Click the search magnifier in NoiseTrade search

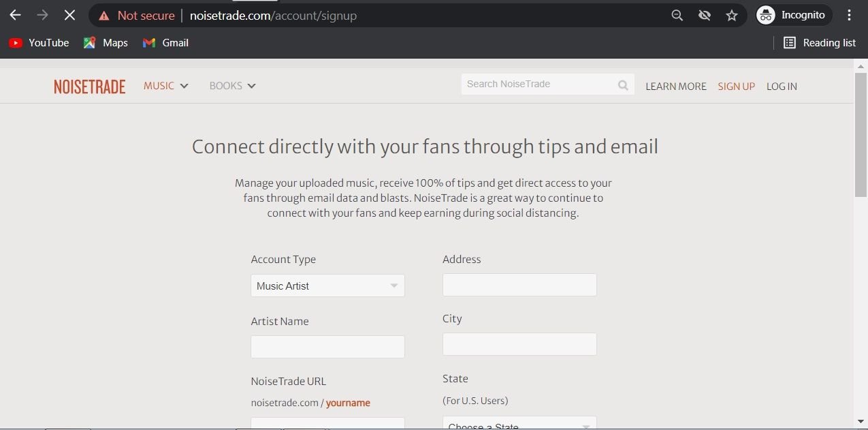623,85
